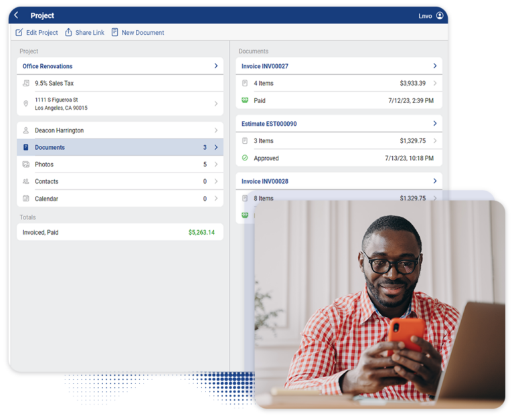Viewport: 514px width, 420px height.
Task: Click the 7/12/23, 2:39 PM timestamp
Action: tap(411, 100)
